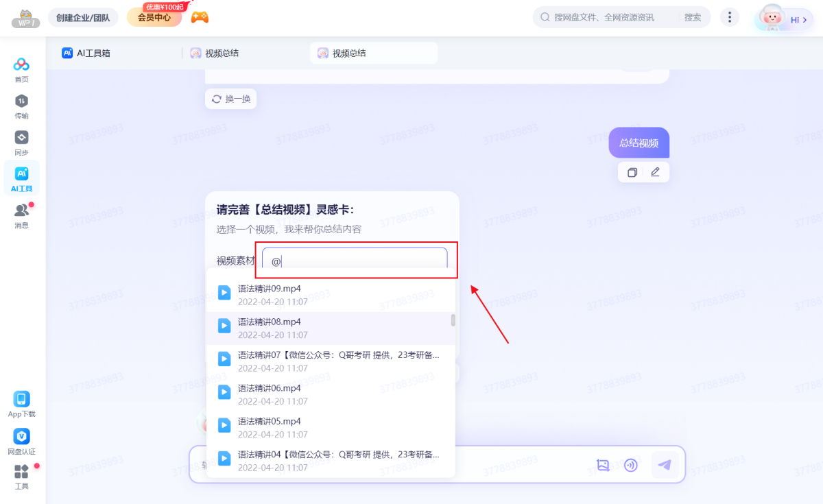The height and width of the screenshot is (504, 823).
Task: Edit the 总结视频 message
Action: click(655, 172)
